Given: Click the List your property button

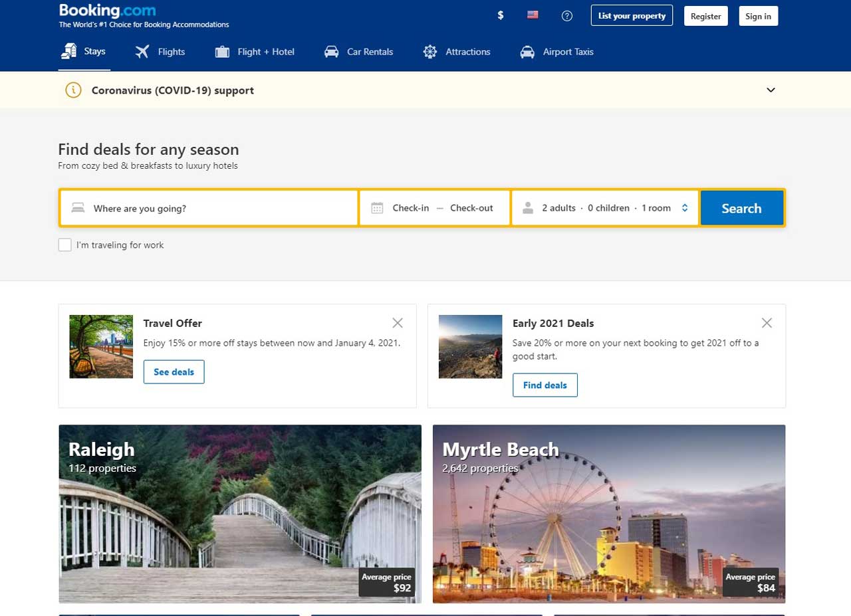Looking at the screenshot, I should 632,16.
